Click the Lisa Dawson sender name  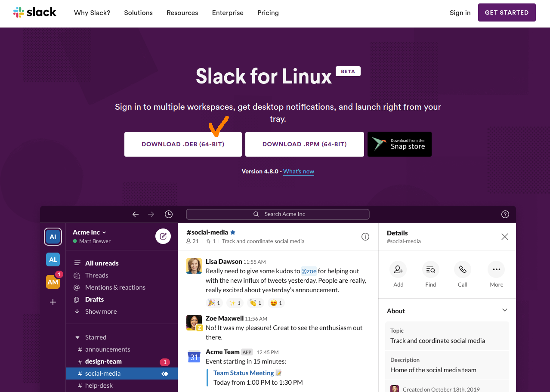pyautogui.click(x=224, y=262)
